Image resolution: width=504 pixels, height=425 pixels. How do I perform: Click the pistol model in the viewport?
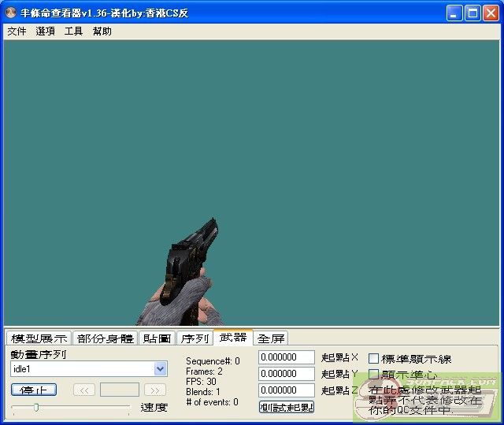tap(187, 264)
